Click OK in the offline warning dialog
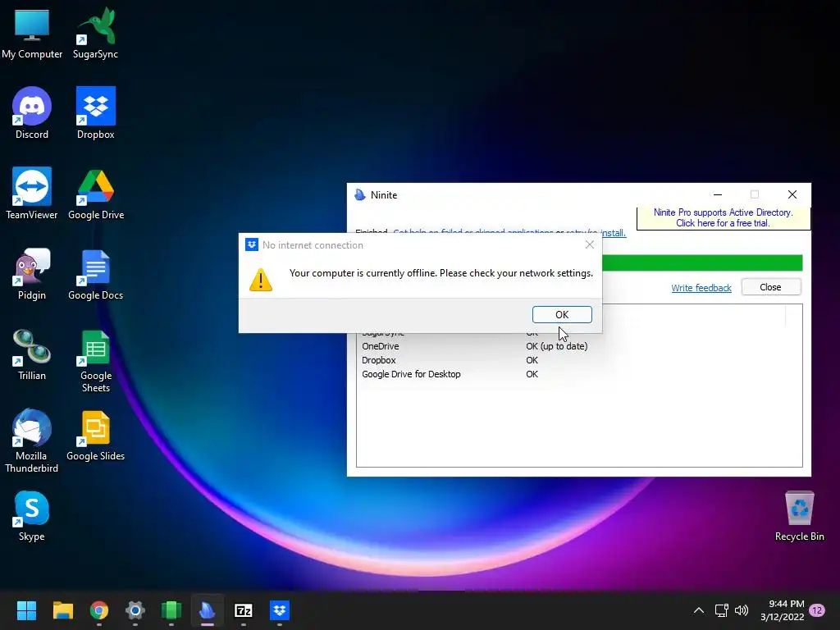Image resolution: width=840 pixels, height=630 pixels. [x=562, y=314]
